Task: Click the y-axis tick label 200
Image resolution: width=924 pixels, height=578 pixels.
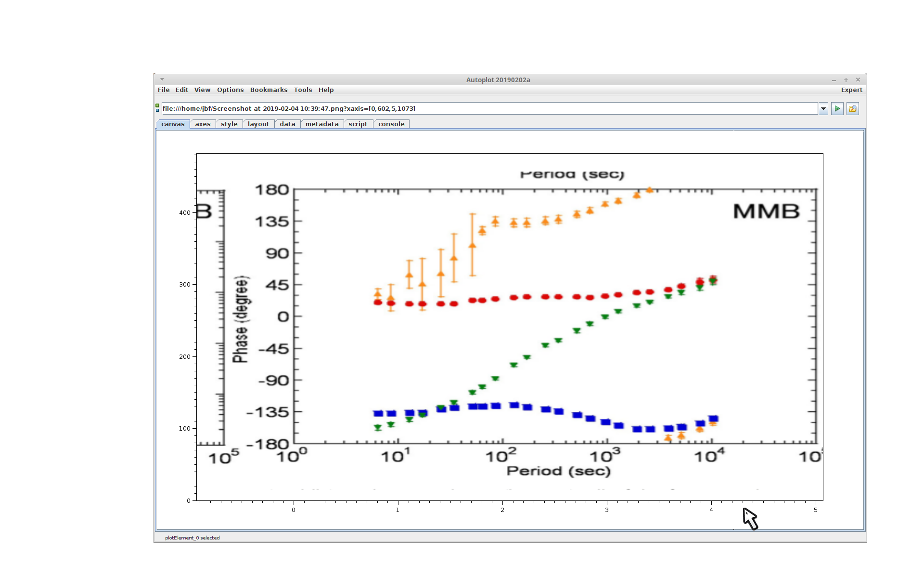Action: point(185,357)
